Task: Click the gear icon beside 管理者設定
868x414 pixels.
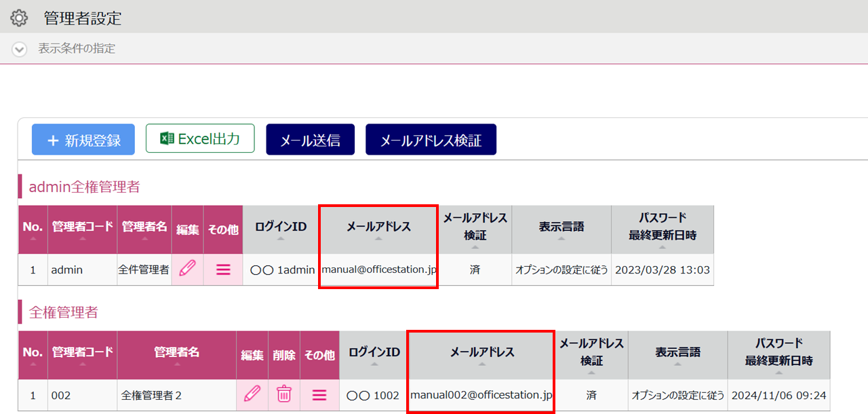Action: pos(19,18)
